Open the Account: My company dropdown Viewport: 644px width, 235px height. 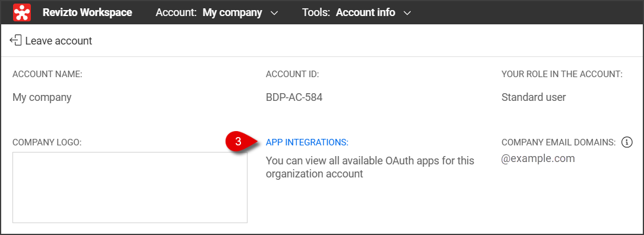(x=217, y=12)
